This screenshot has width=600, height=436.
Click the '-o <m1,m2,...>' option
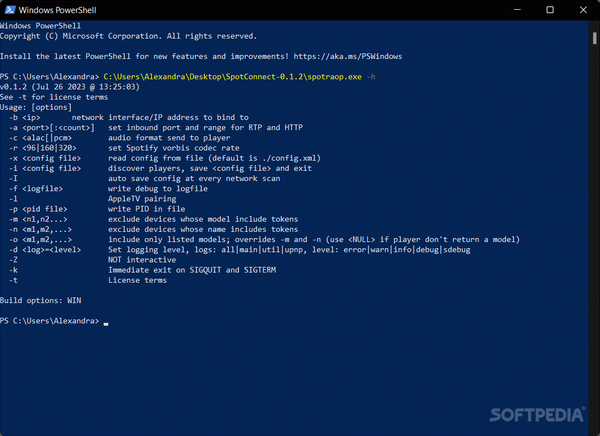point(40,240)
